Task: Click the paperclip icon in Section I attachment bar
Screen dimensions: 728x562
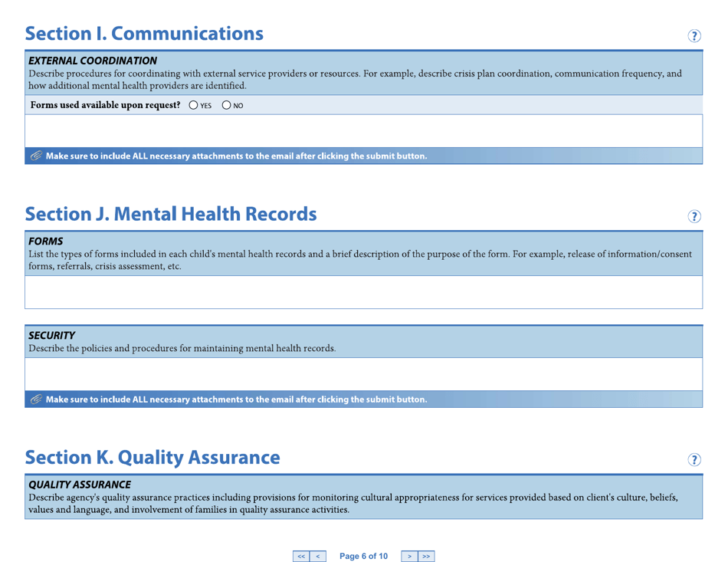Action: [37, 156]
